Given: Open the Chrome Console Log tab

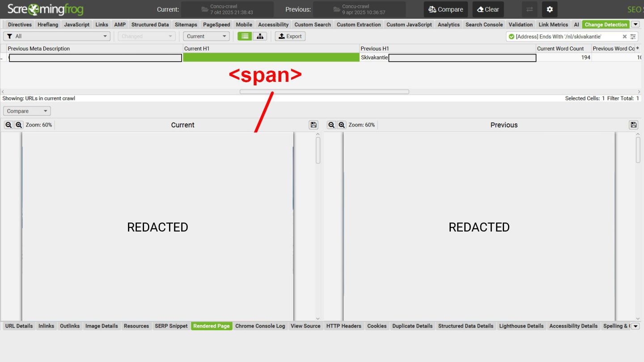Looking at the screenshot, I should point(260,326).
